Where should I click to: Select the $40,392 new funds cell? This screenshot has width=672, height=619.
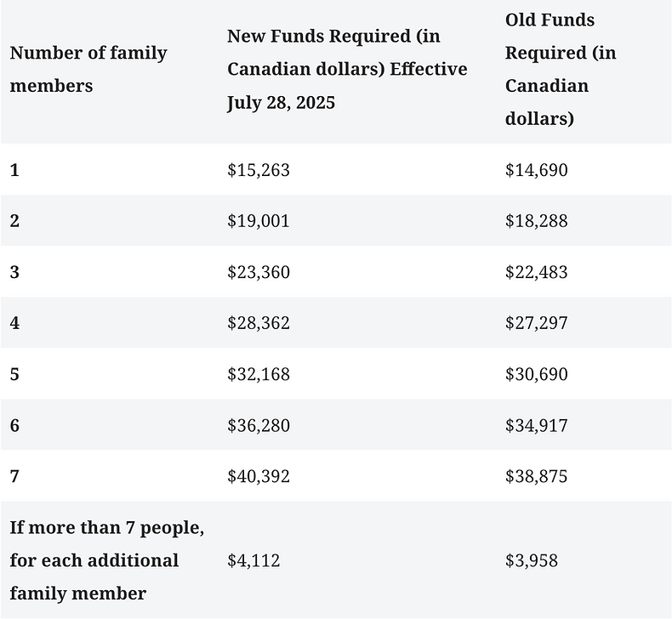(x=259, y=476)
